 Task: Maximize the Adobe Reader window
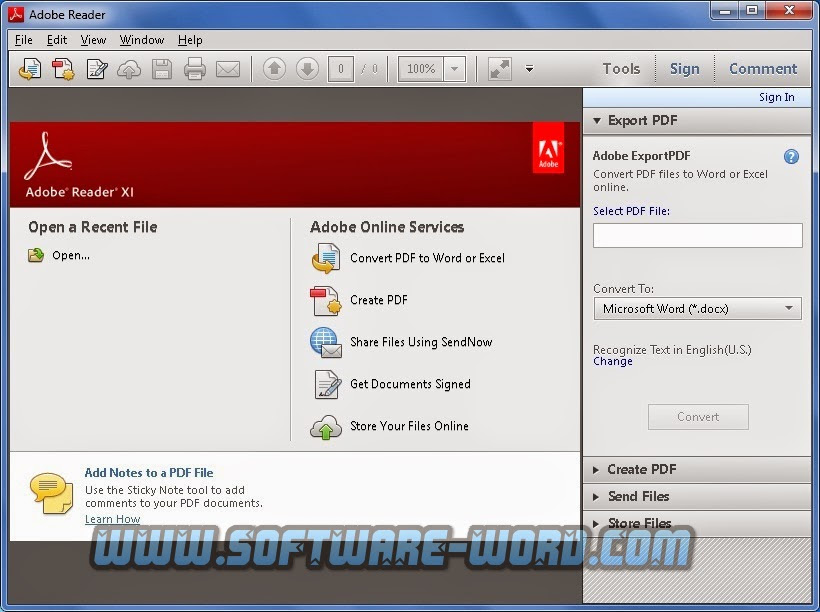point(752,10)
